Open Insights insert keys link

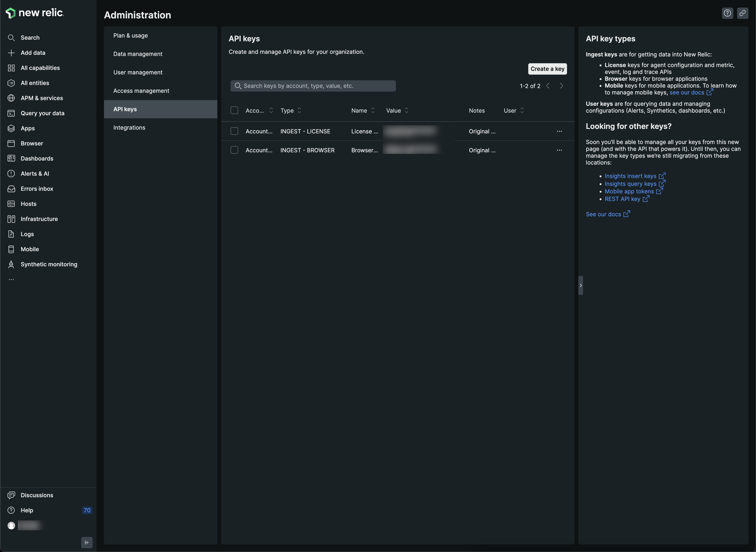tap(635, 176)
